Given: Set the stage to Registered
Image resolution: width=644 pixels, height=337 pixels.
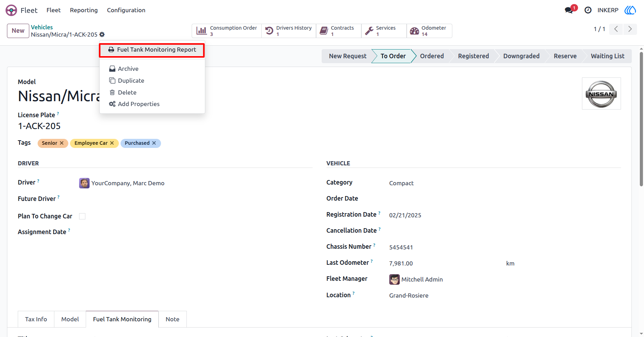Looking at the screenshot, I should [x=473, y=56].
